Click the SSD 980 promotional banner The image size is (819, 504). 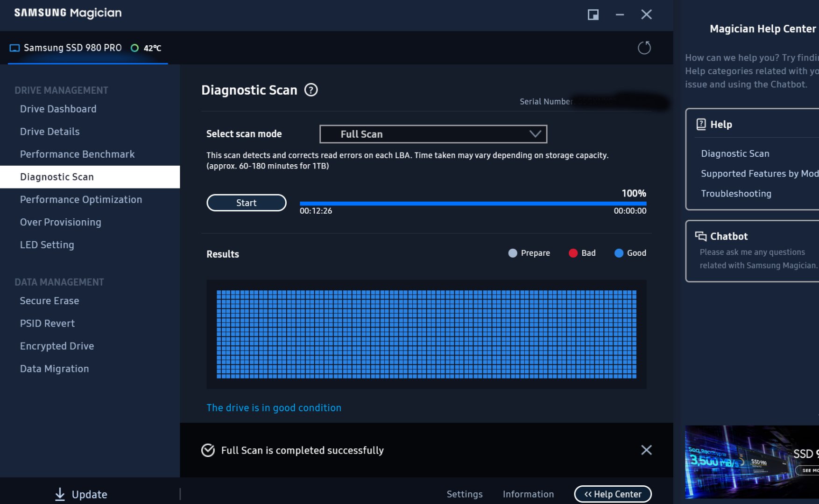coord(752,462)
